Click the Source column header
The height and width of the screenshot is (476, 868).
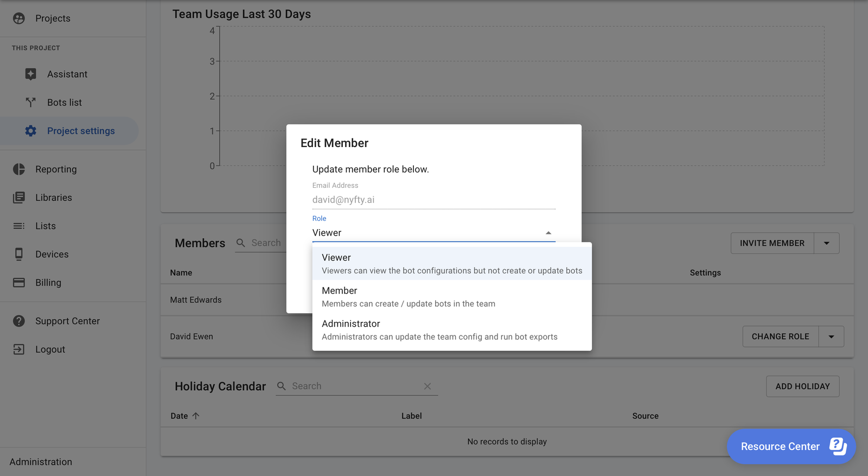[645, 416]
